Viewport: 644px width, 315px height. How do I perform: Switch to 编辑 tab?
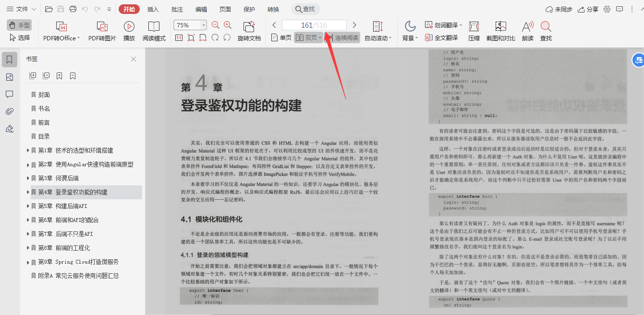pyautogui.click(x=201, y=9)
